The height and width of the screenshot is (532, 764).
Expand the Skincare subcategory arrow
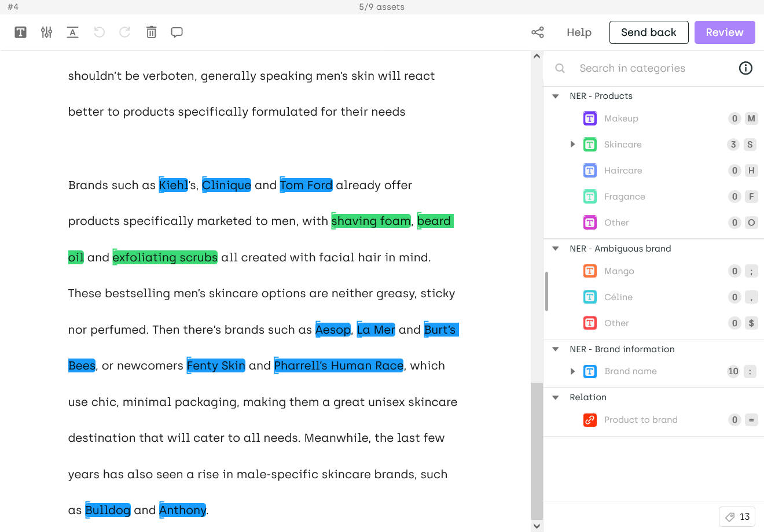(572, 145)
